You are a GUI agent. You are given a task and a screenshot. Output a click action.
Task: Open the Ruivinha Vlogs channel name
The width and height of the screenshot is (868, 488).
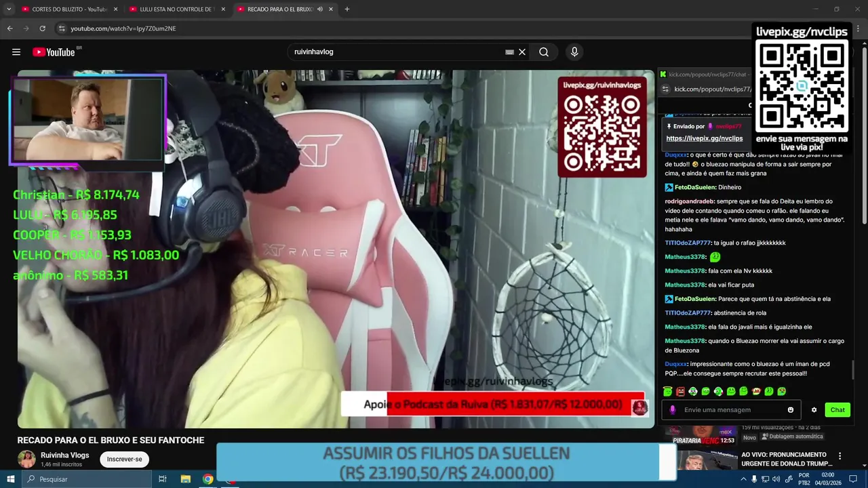tap(64, 455)
